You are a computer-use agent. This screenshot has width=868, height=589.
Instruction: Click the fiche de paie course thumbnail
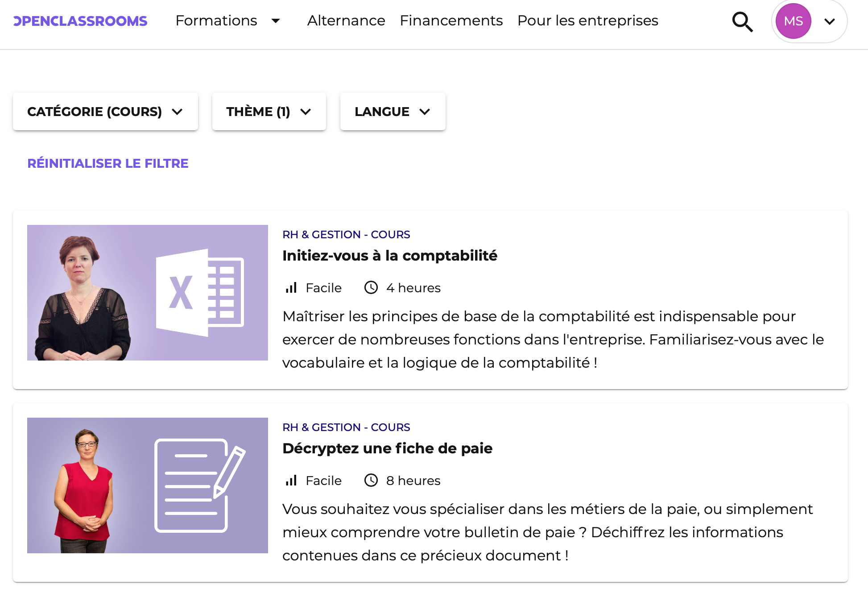(147, 485)
